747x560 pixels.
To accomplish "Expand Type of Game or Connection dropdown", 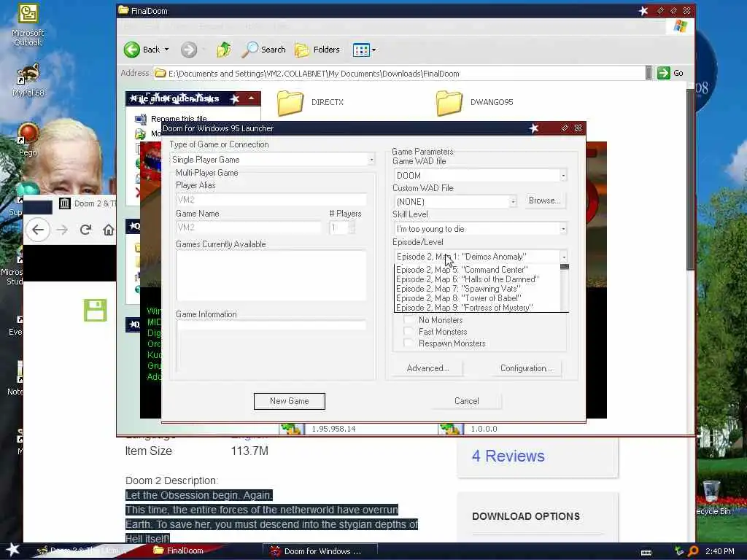I will (371, 160).
